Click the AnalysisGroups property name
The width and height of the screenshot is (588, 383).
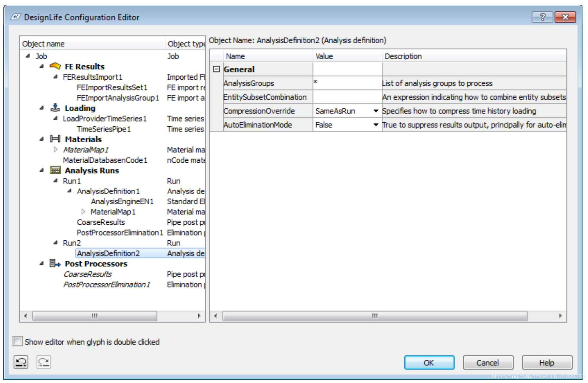pyautogui.click(x=249, y=83)
